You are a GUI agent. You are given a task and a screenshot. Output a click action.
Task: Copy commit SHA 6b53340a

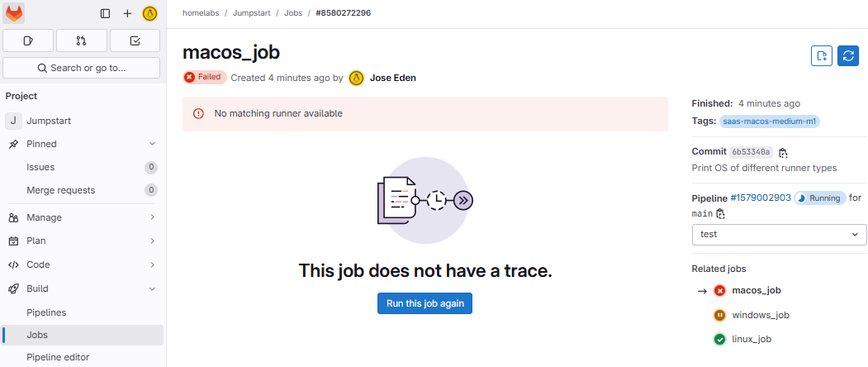(x=783, y=152)
